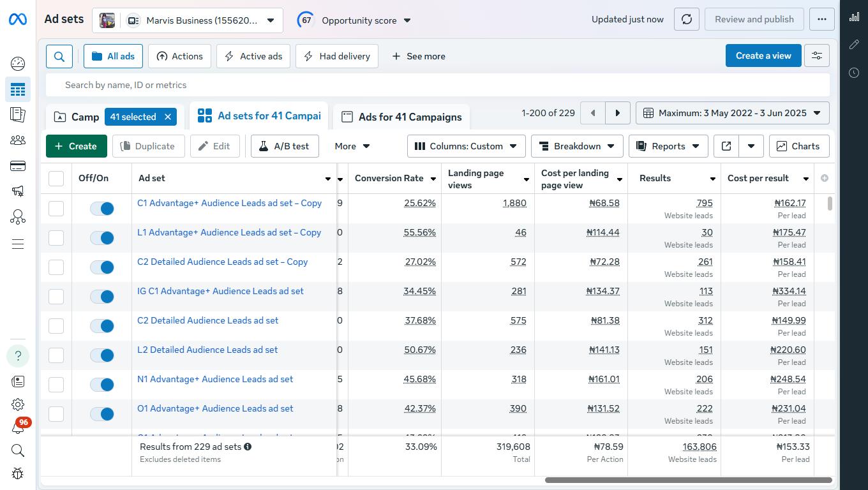Click Create a view button
The image size is (868, 490).
[763, 56]
